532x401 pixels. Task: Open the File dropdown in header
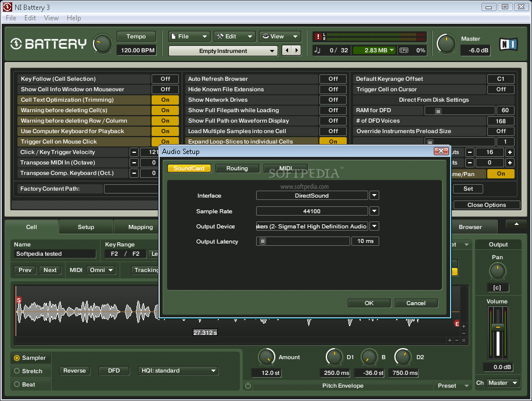189,37
